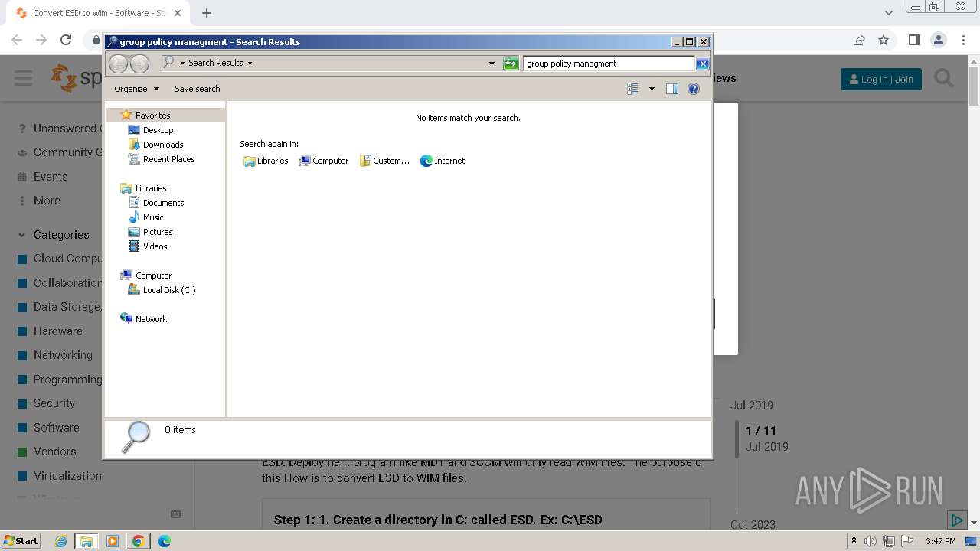
Task: Bookmark this page with star icon
Action: point(884,40)
